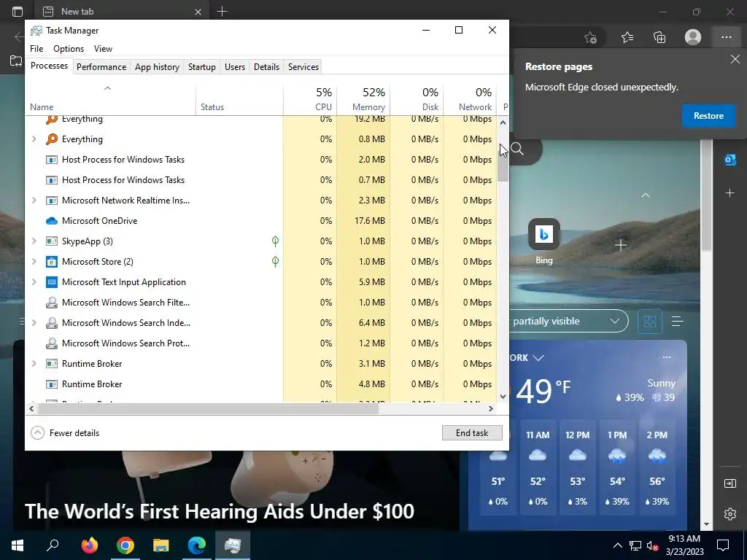The image size is (747, 560).
Task: Expand Microsoft Text Input Application row
Action: (34, 282)
